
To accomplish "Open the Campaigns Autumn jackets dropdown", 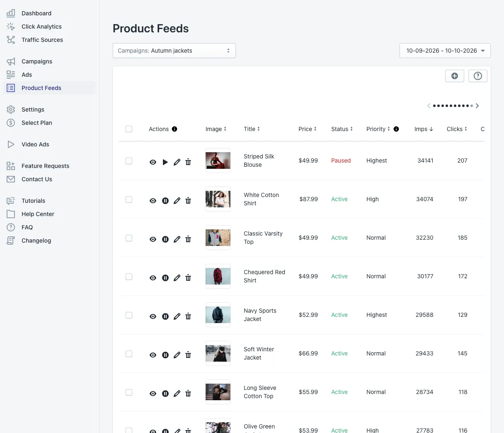I will coord(174,51).
